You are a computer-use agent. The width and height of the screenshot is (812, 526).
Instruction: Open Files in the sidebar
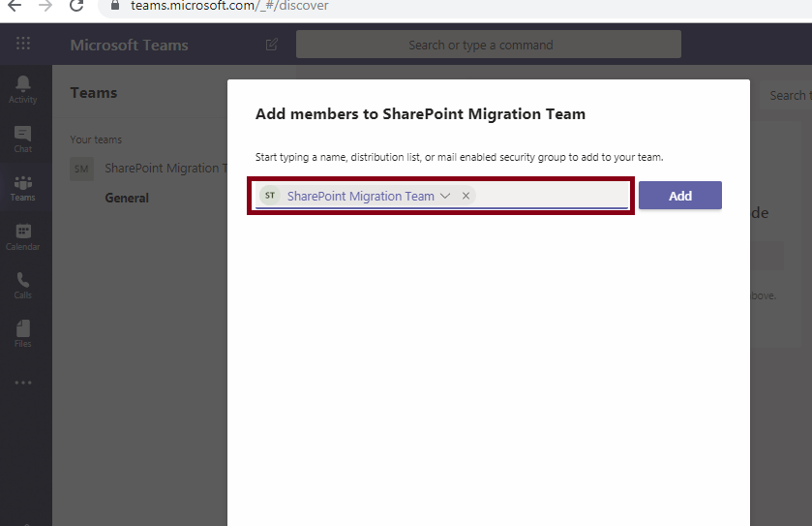(23, 334)
